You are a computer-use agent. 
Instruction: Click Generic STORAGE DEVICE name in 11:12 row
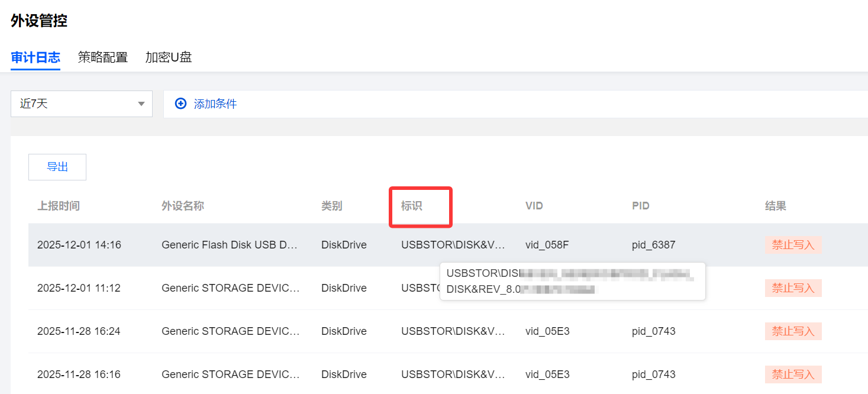[x=231, y=288]
